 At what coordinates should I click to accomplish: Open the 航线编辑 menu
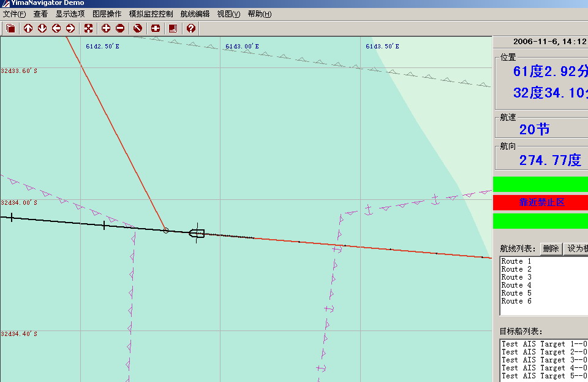[x=195, y=14]
